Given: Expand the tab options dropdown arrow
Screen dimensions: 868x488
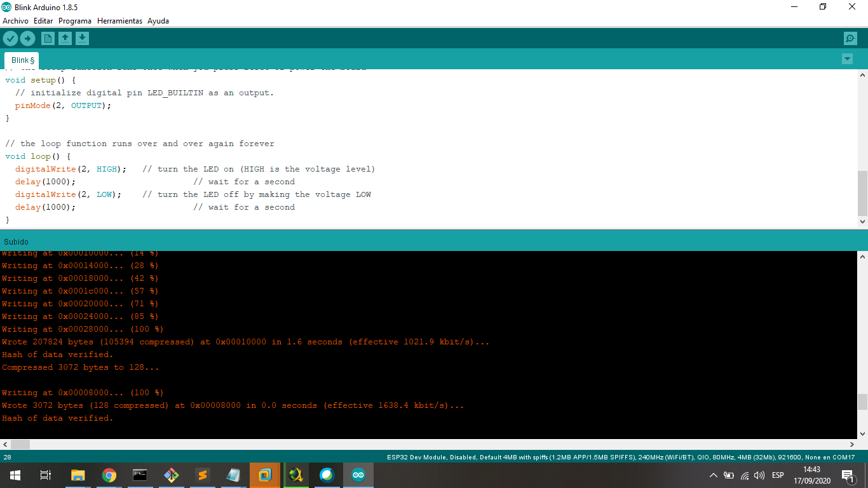Looking at the screenshot, I should point(847,59).
